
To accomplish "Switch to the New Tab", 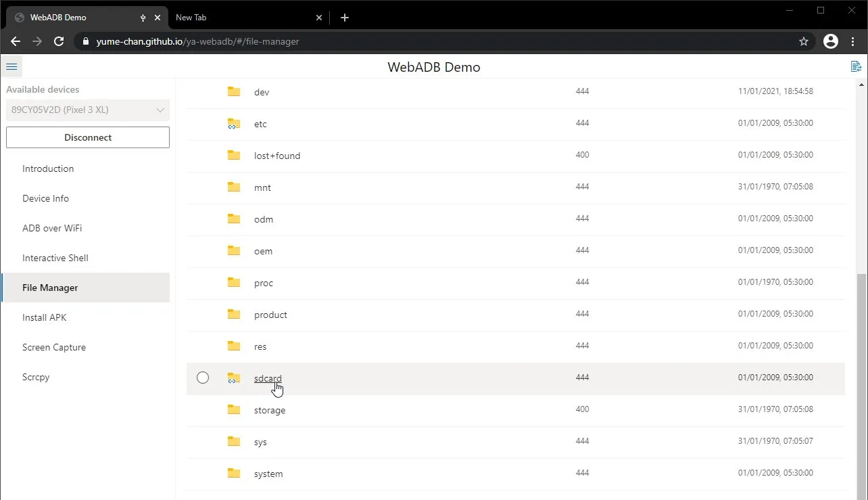I will (x=191, y=17).
